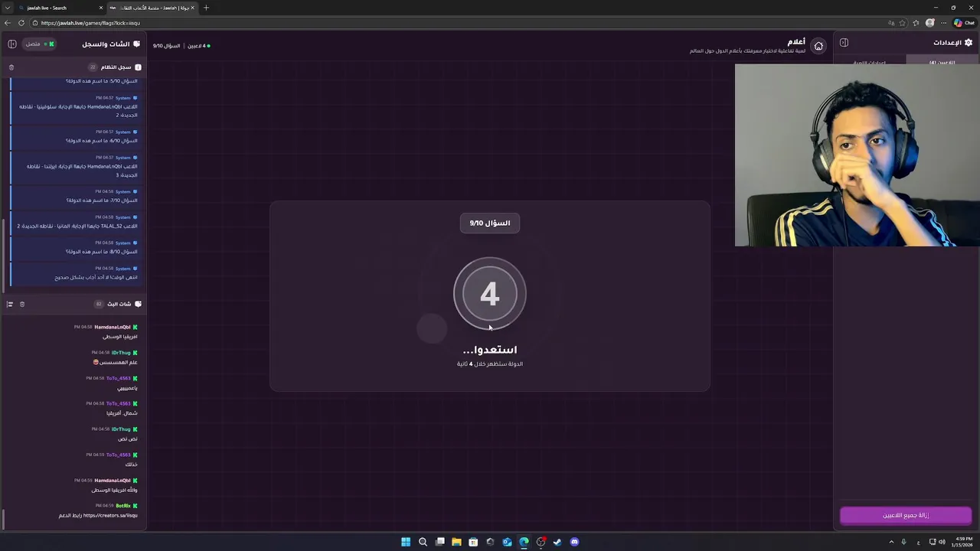Viewport: 980px width, 551px height.
Task: Open the browser profile avatar
Action: click(x=930, y=23)
